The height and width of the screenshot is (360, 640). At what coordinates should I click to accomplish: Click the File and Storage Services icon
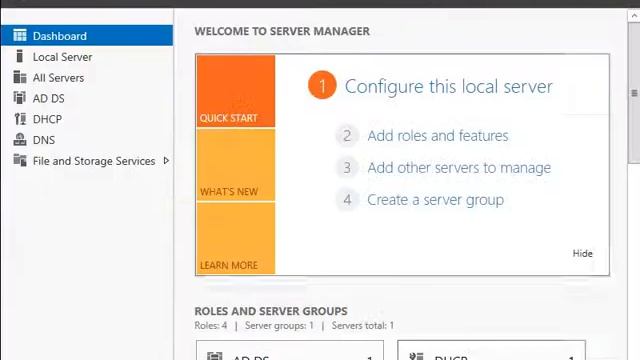point(20,160)
